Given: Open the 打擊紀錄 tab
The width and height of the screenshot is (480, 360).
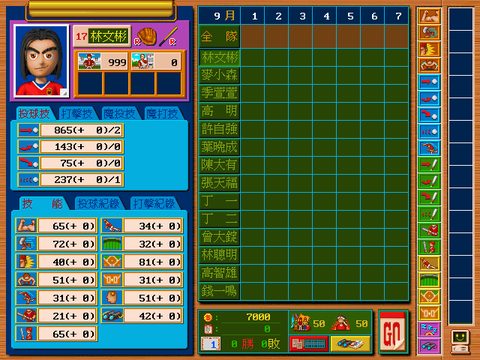Looking at the screenshot, I should (154, 203).
